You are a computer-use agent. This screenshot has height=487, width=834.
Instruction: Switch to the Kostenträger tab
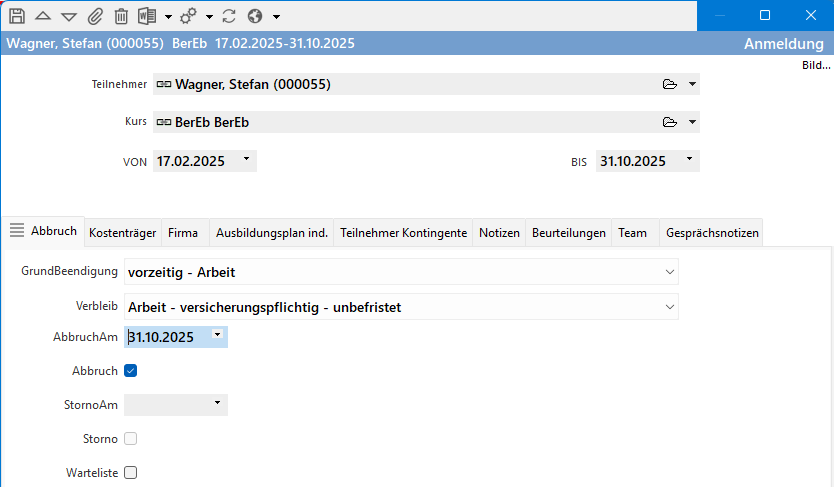[x=122, y=233]
